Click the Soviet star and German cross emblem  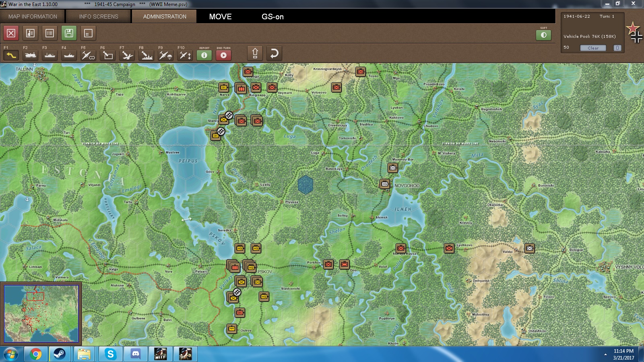(635, 33)
